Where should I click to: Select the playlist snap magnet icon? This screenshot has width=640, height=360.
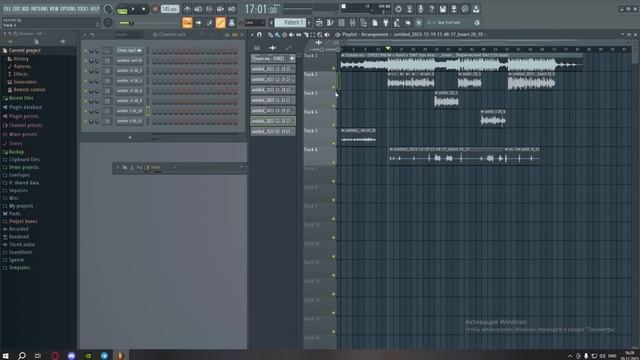pos(259,35)
